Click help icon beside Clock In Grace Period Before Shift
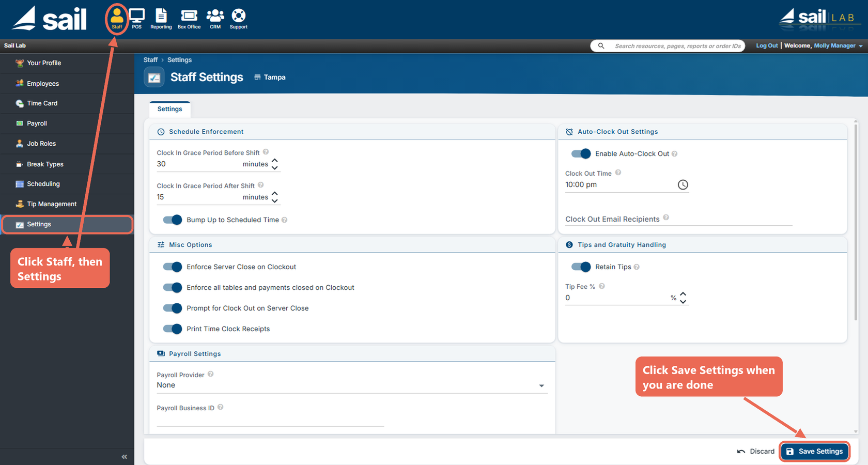The image size is (868, 465). pos(266,152)
